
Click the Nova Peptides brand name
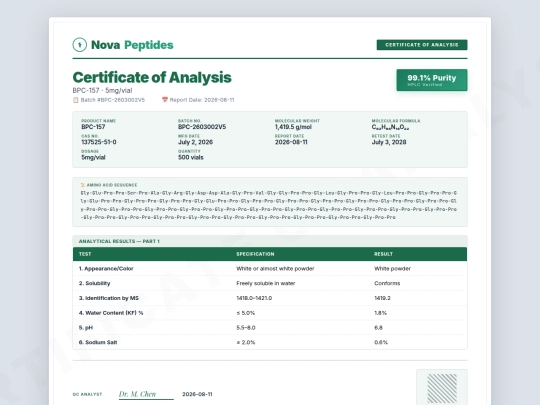132,45
